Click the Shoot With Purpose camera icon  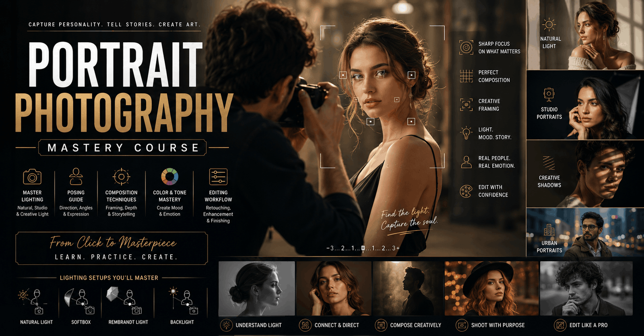point(462,325)
